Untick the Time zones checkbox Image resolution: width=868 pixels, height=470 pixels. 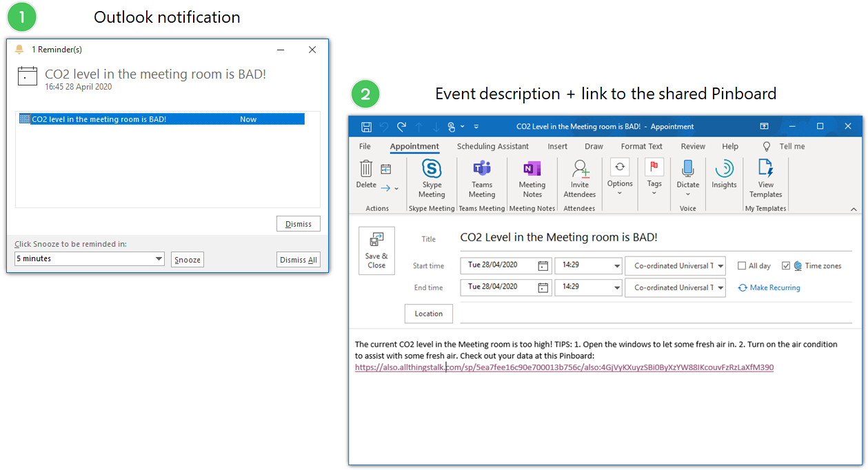coord(786,266)
